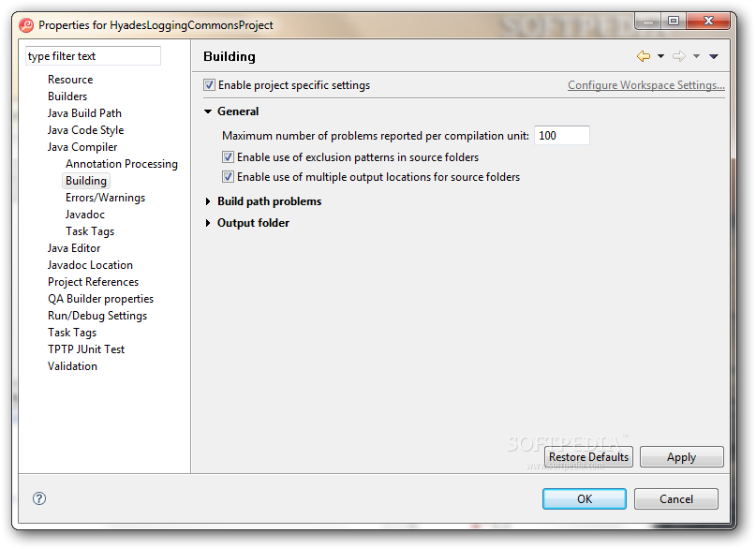The height and width of the screenshot is (549, 756).
Task: Click the Apply button
Action: pos(682,456)
